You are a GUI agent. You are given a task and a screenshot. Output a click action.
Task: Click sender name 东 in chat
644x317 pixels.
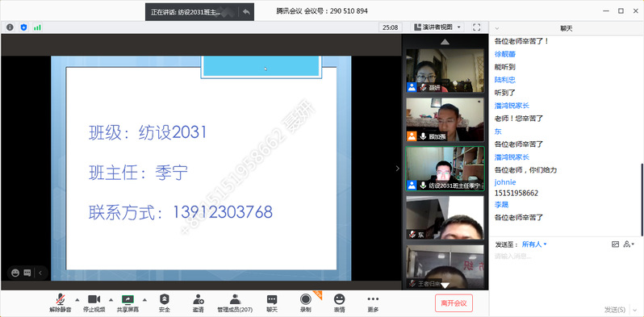(498, 131)
